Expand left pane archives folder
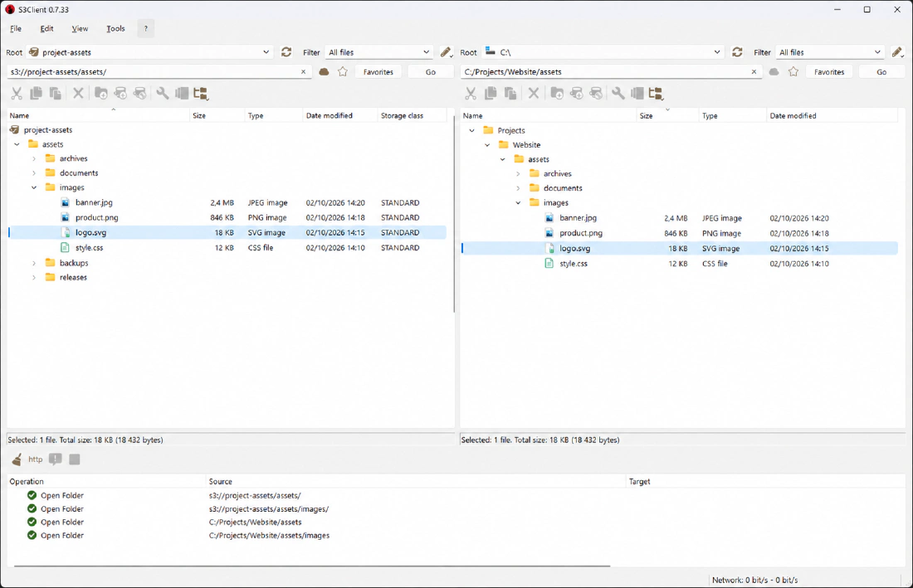Image resolution: width=913 pixels, height=588 pixels. click(34, 158)
